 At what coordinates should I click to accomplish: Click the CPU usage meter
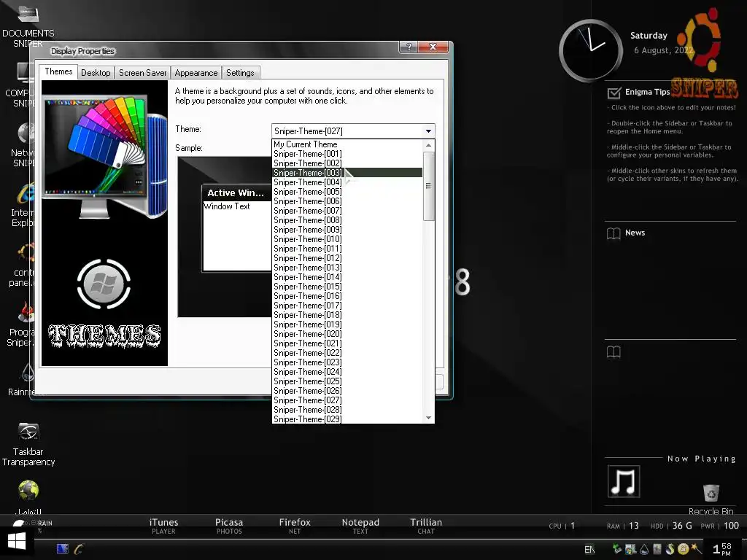pyautogui.click(x=562, y=526)
